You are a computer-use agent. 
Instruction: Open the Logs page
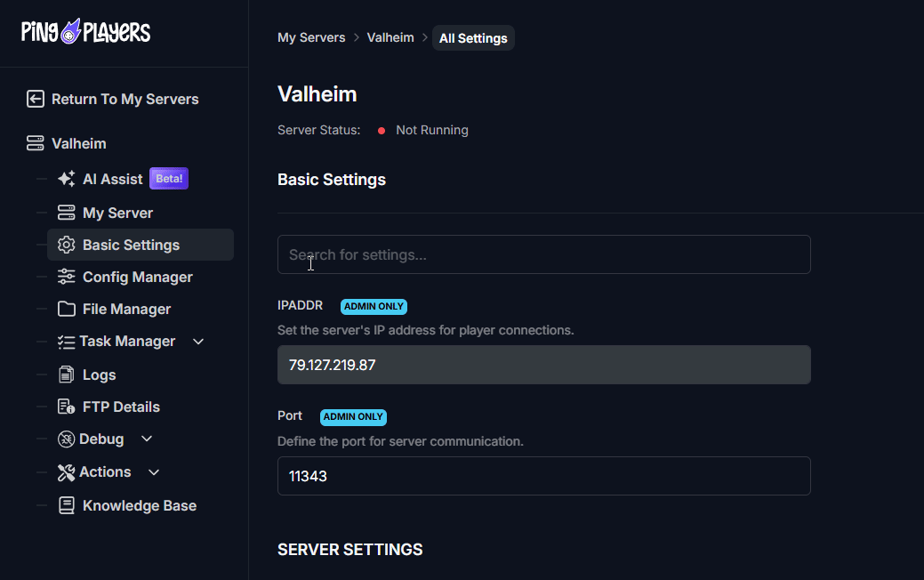(99, 375)
